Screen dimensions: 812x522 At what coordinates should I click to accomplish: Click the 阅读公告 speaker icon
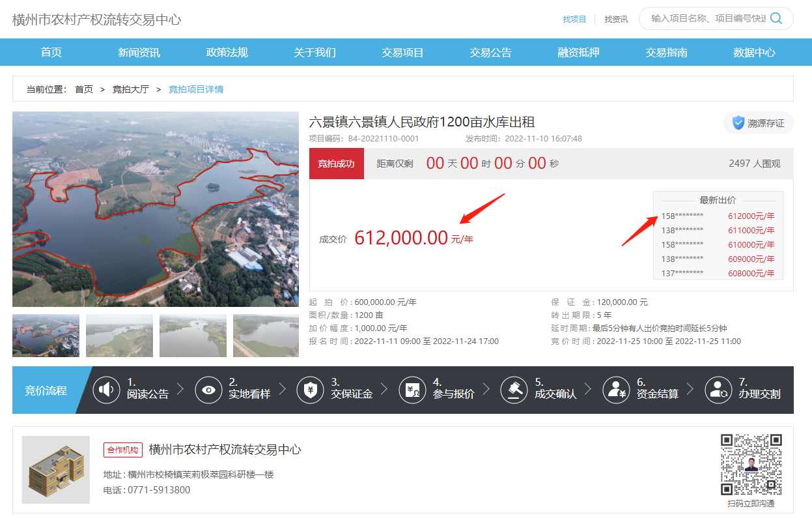(x=105, y=390)
